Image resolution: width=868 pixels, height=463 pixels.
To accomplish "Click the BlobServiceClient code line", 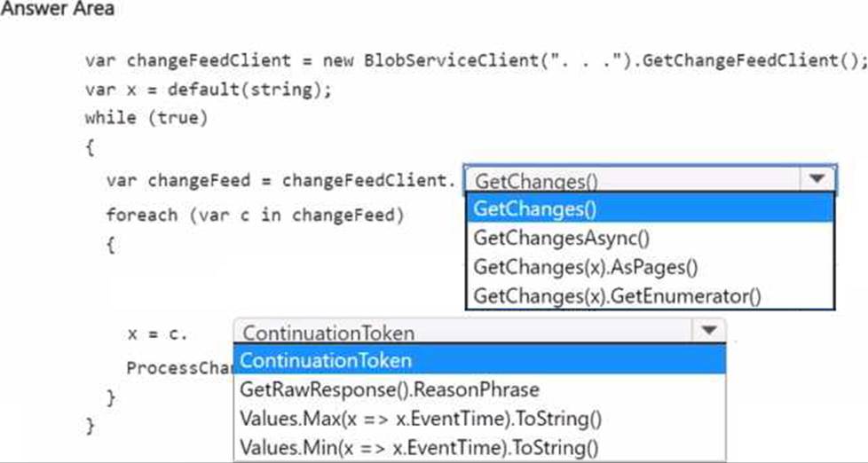I will [476, 61].
